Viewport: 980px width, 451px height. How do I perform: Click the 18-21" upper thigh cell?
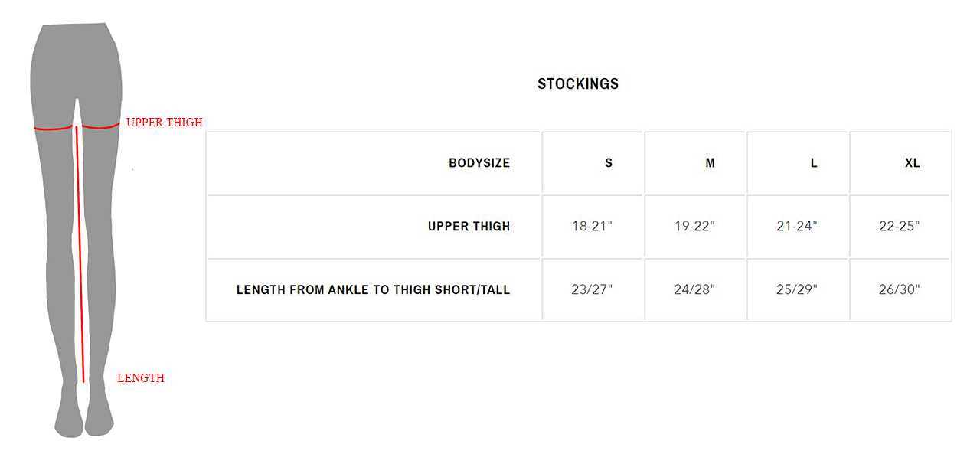pyautogui.click(x=593, y=227)
